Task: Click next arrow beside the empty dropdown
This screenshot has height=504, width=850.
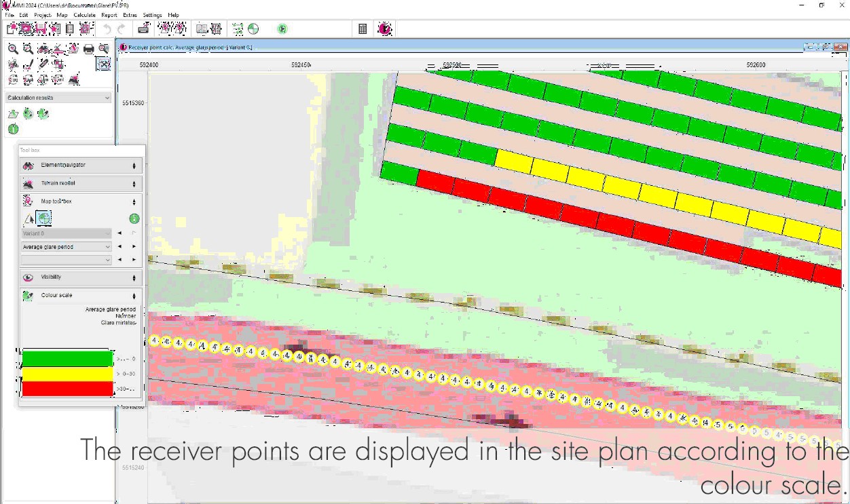Action: 134,260
